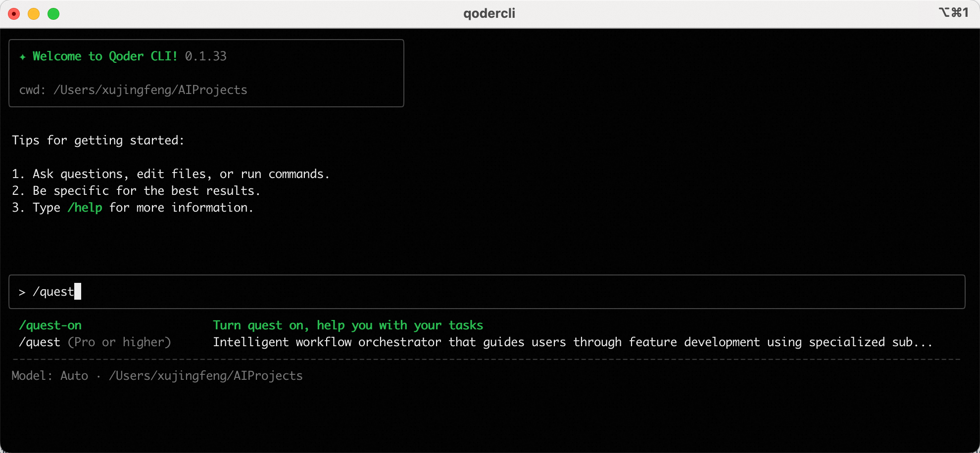Click the block cursor after /quest
The image size is (980, 453).
click(78, 291)
